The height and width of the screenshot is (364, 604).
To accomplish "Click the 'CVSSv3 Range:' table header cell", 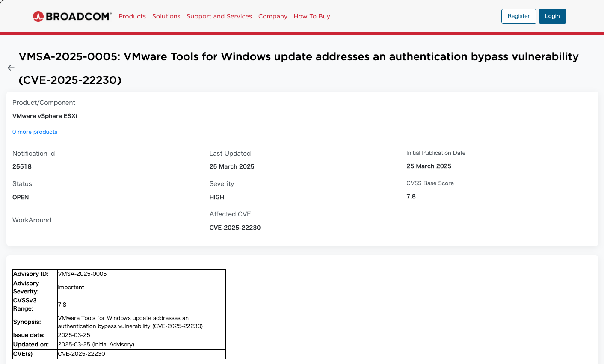I will pyautogui.click(x=35, y=305).
